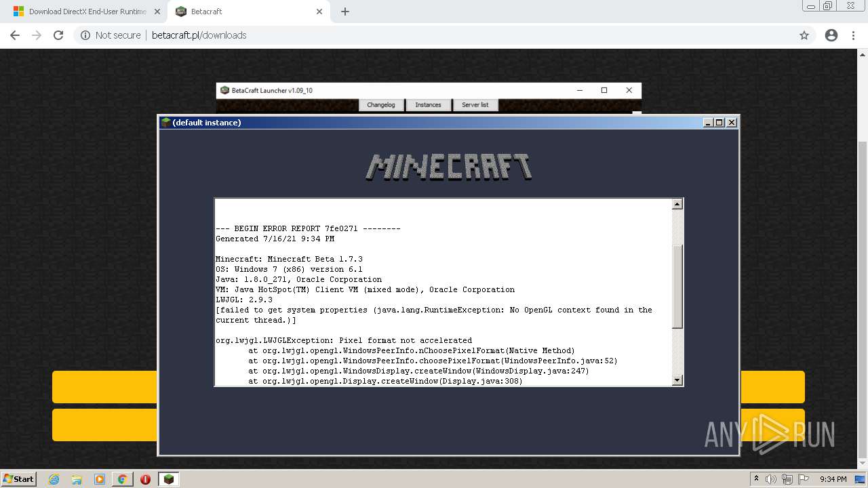The height and width of the screenshot is (488, 868).
Task: Click the error report scrollbar thumb
Action: 677,287
